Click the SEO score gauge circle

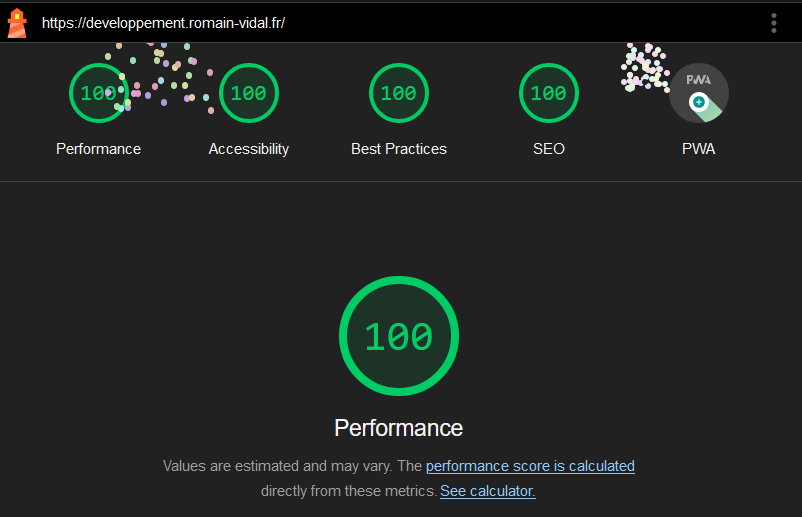548,93
